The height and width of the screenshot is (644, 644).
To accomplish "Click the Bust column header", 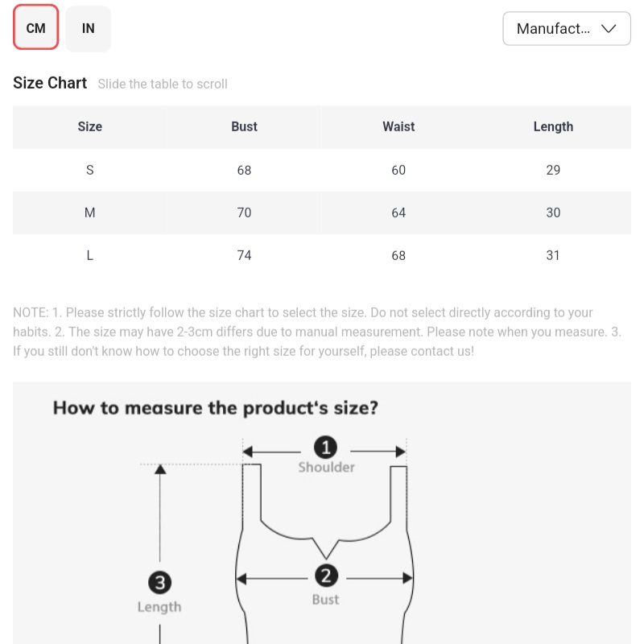I will tap(244, 126).
